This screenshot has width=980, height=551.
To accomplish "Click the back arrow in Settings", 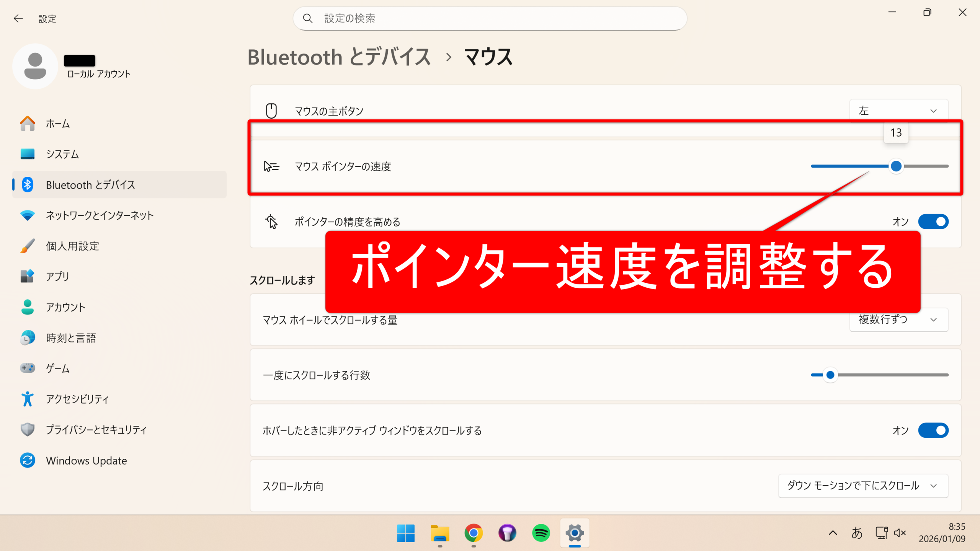I will (18, 18).
